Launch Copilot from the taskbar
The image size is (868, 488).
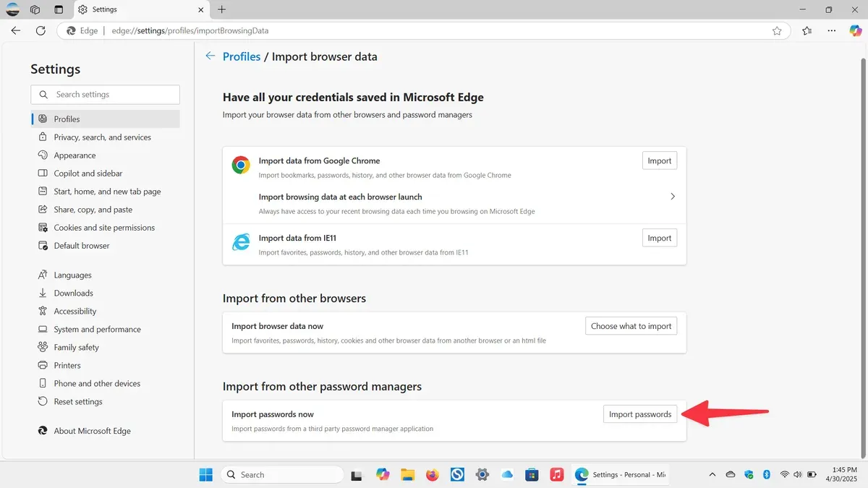[383, 475]
